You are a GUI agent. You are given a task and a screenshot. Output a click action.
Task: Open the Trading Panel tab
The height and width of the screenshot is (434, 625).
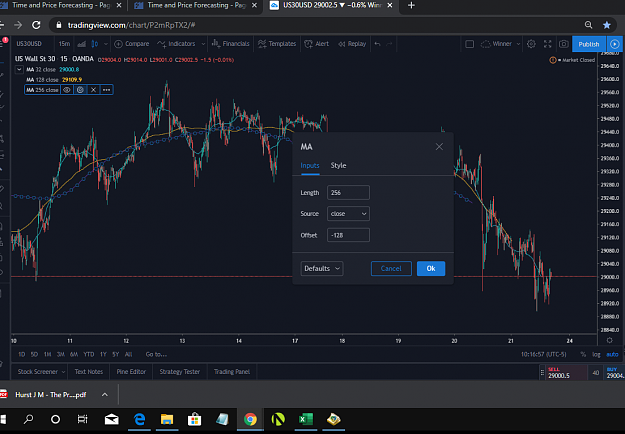tap(232, 371)
